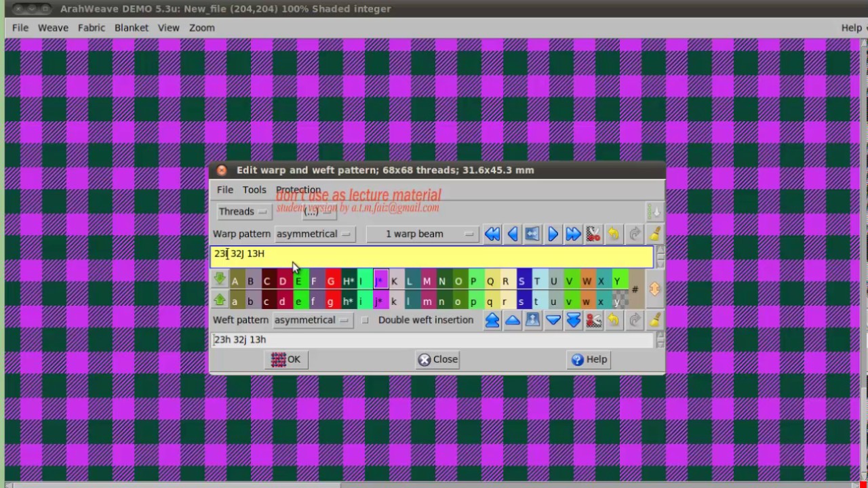The height and width of the screenshot is (488, 868).
Task: Shift warp pattern fully left double arrow
Action: (492, 234)
